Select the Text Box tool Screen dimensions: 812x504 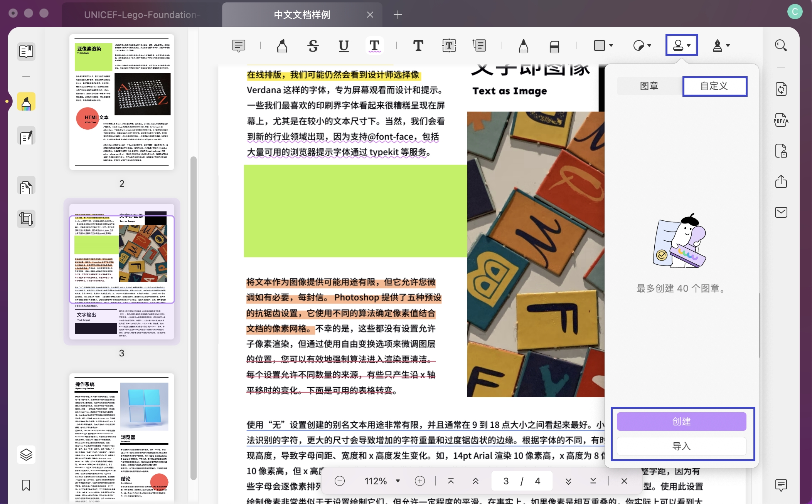point(449,46)
